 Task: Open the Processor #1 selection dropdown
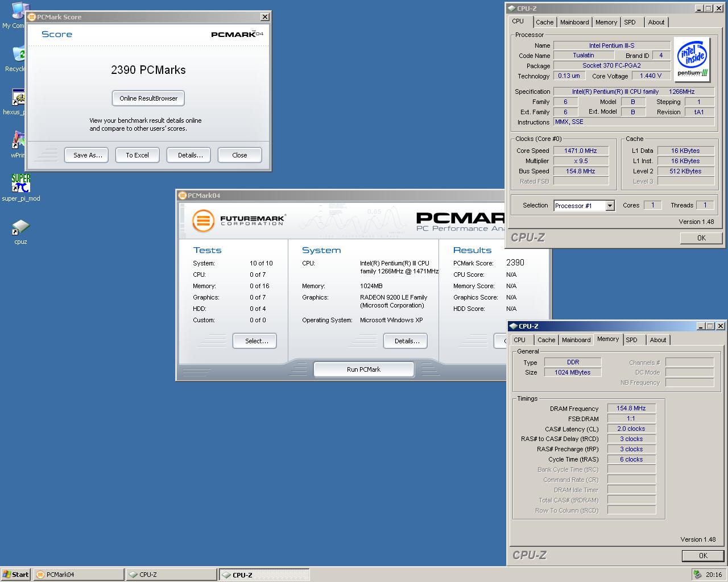click(610, 206)
